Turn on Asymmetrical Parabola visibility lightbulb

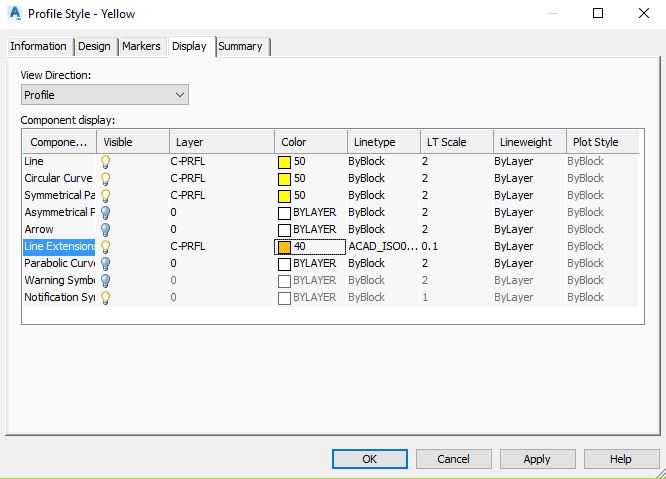(105, 213)
